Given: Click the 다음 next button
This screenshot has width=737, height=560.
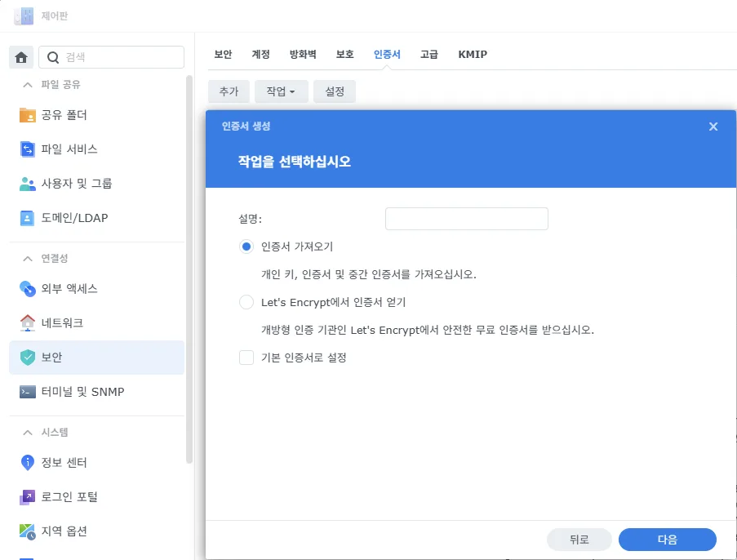Looking at the screenshot, I should pyautogui.click(x=667, y=540).
